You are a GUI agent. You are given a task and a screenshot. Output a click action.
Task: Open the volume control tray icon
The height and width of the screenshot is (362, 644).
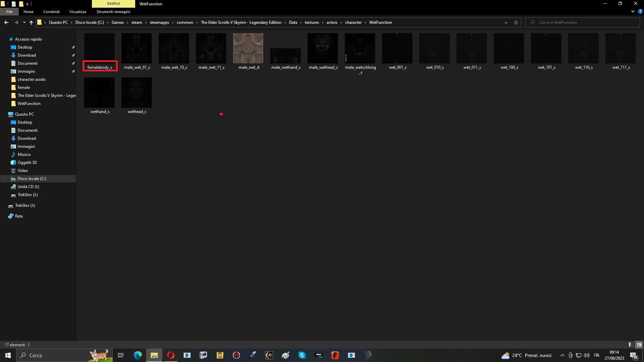pyautogui.click(x=587, y=355)
